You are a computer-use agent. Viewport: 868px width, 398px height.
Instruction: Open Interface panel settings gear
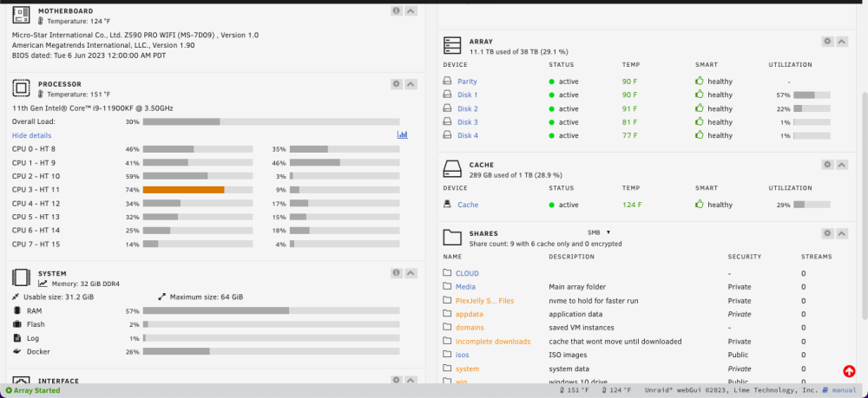tap(397, 380)
